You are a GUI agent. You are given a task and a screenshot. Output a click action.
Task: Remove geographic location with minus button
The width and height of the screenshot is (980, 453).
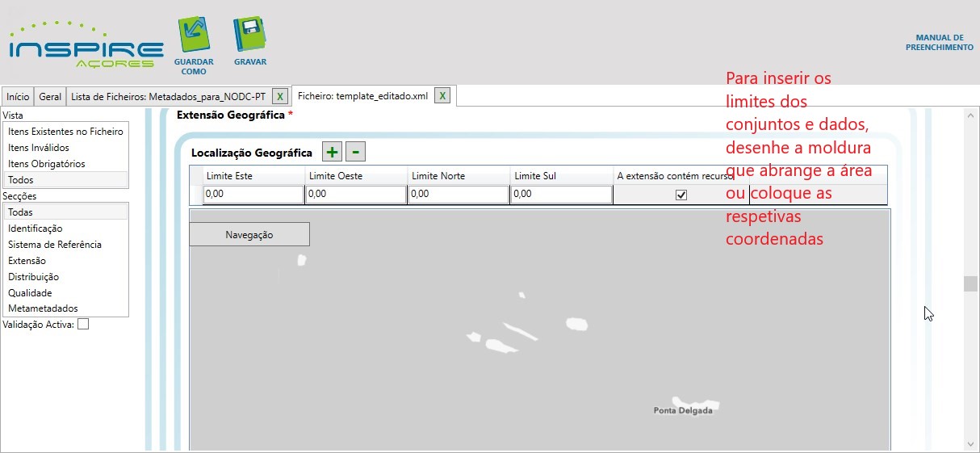click(355, 152)
